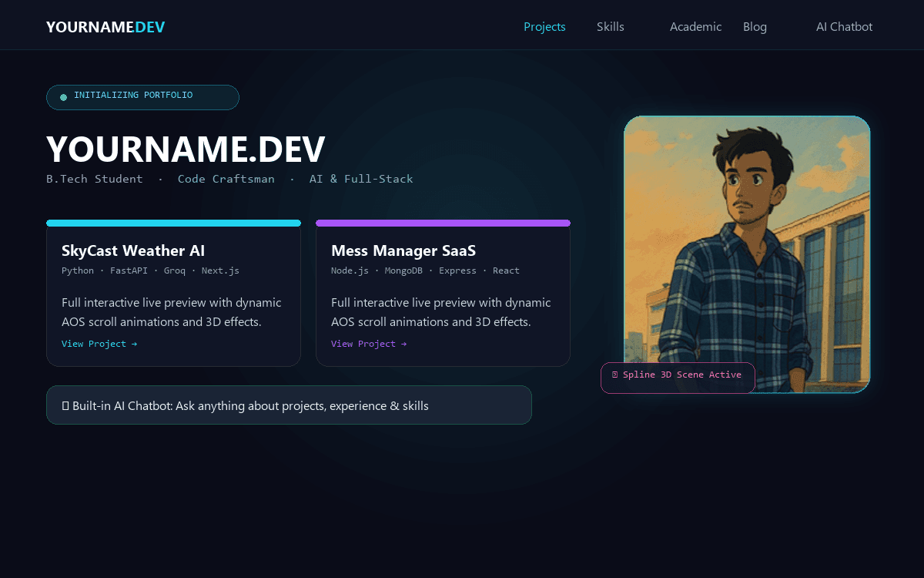Navigate to the Academic section
924x578 pixels.
pyautogui.click(x=695, y=27)
